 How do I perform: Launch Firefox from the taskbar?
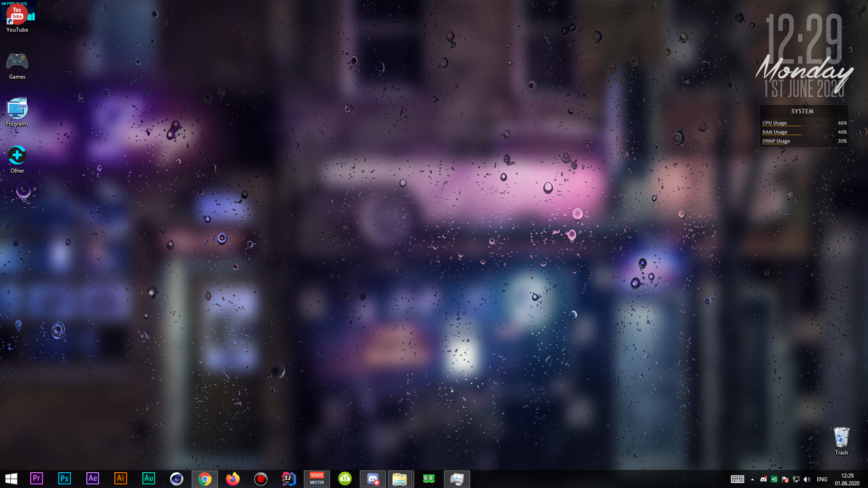232,479
